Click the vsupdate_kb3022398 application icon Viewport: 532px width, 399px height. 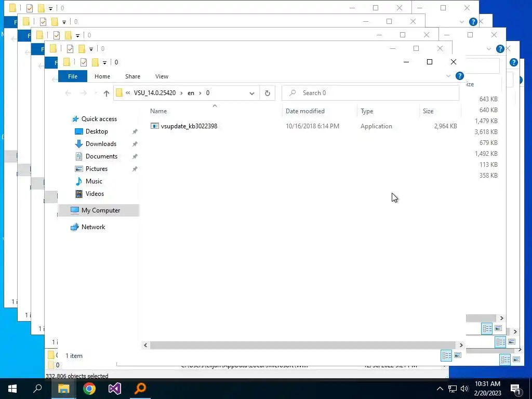point(155,126)
